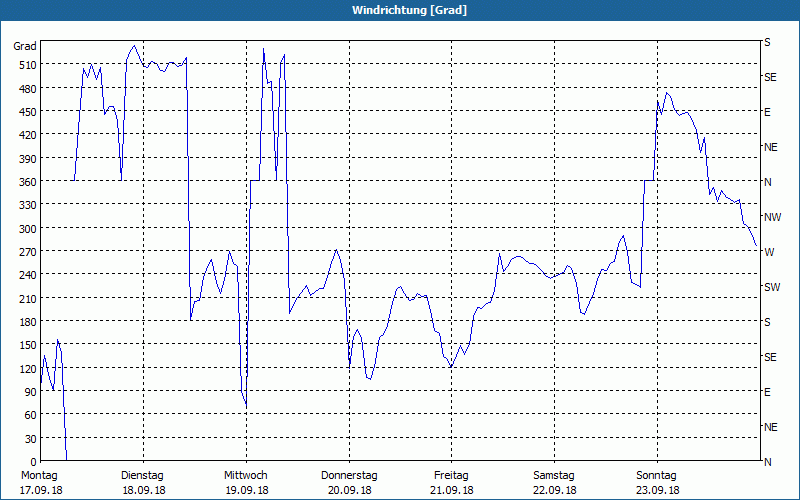Click the 60 left axis value
Image resolution: width=800 pixels, height=500 pixels.
coord(31,416)
